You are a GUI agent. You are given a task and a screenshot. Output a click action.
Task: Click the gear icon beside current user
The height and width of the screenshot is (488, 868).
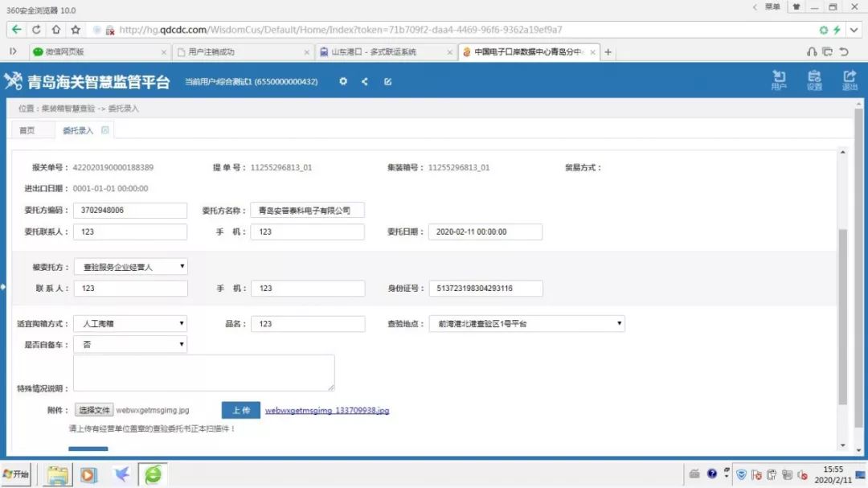coord(343,82)
